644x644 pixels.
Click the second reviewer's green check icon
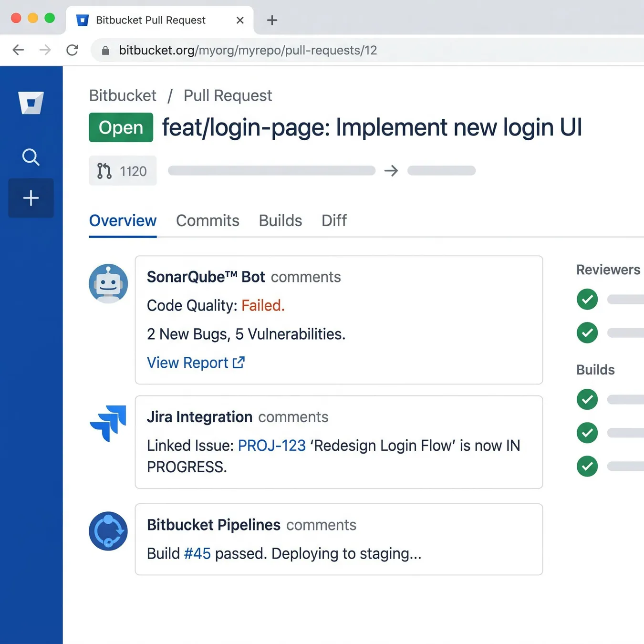(587, 332)
